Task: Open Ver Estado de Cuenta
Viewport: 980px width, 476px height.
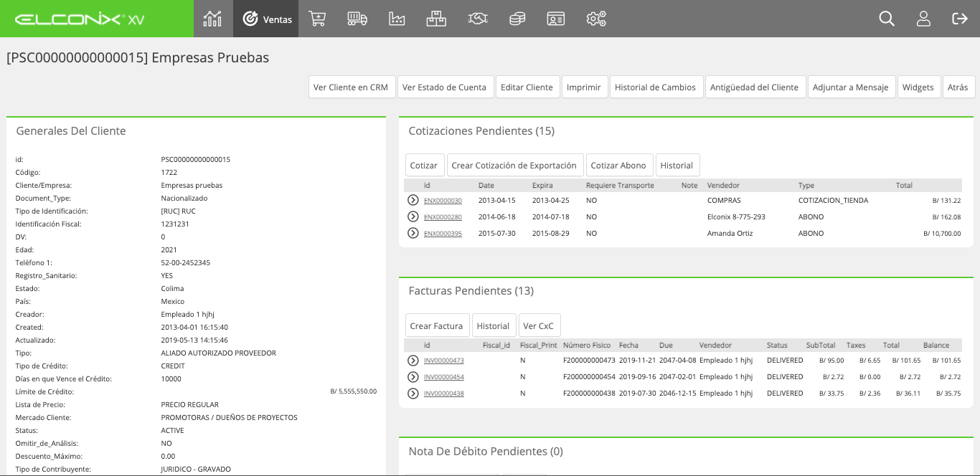Action: point(445,87)
